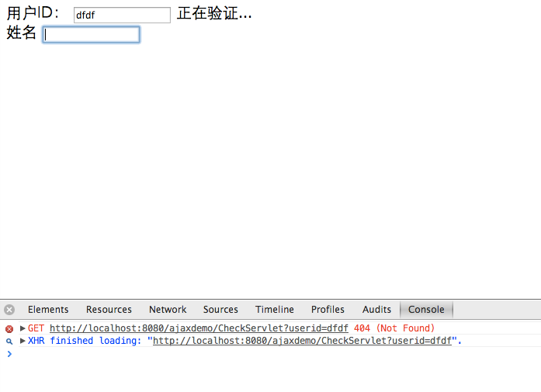Click the console prompt chevron
Screen dimensions: 541x392
(9, 354)
